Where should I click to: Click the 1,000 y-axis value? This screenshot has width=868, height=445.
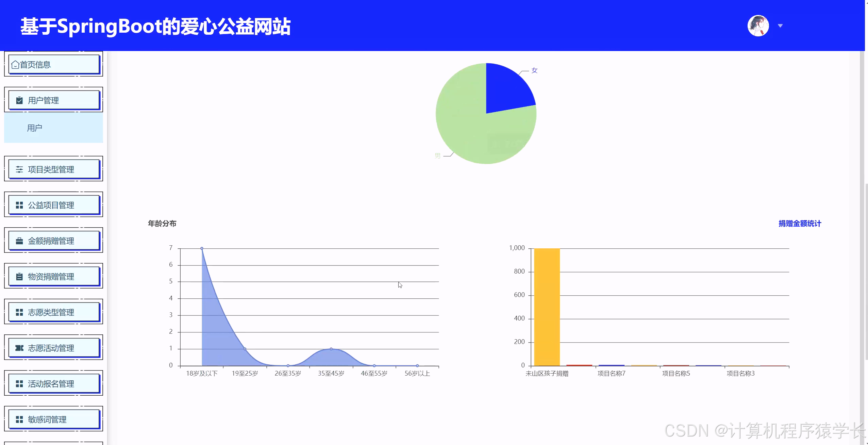pos(517,248)
